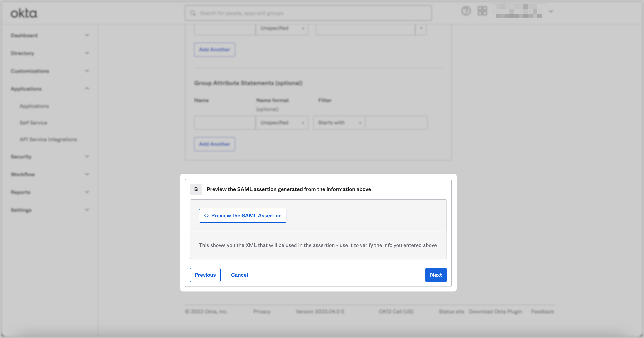Click Preview the SAML Assertion button

pyautogui.click(x=243, y=216)
